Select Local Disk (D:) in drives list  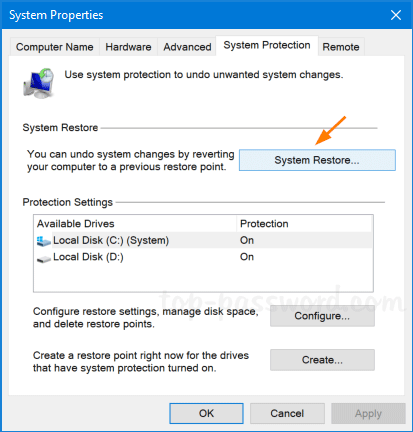(203, 257)
